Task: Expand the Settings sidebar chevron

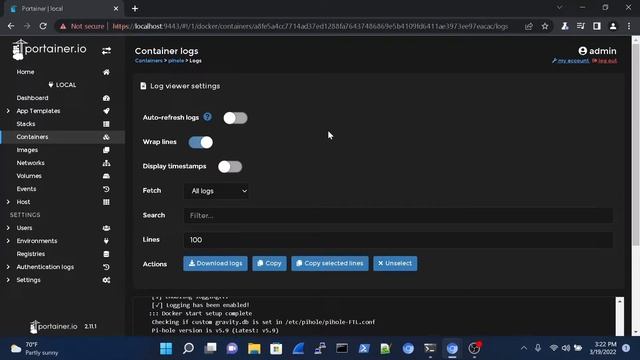Action: pyautogui.click(x=8, y=280)
